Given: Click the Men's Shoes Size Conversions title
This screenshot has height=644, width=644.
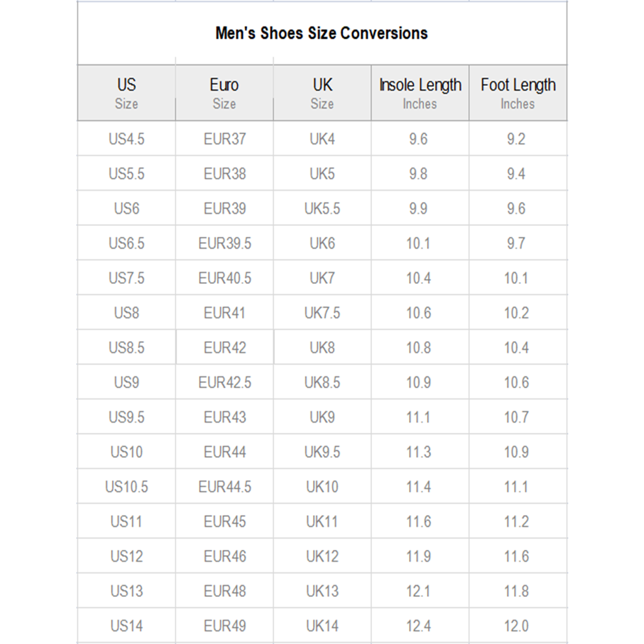Looking at the screenshot, I should 321,33.
